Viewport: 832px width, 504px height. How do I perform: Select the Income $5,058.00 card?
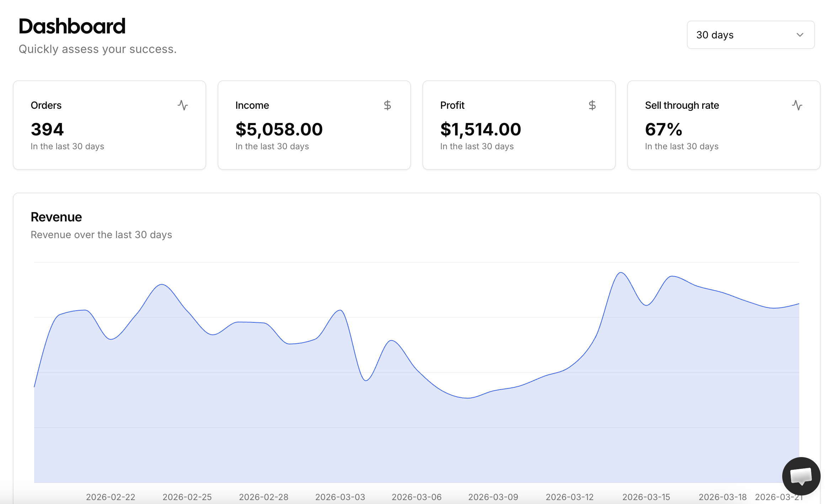[x=314, y=125]
